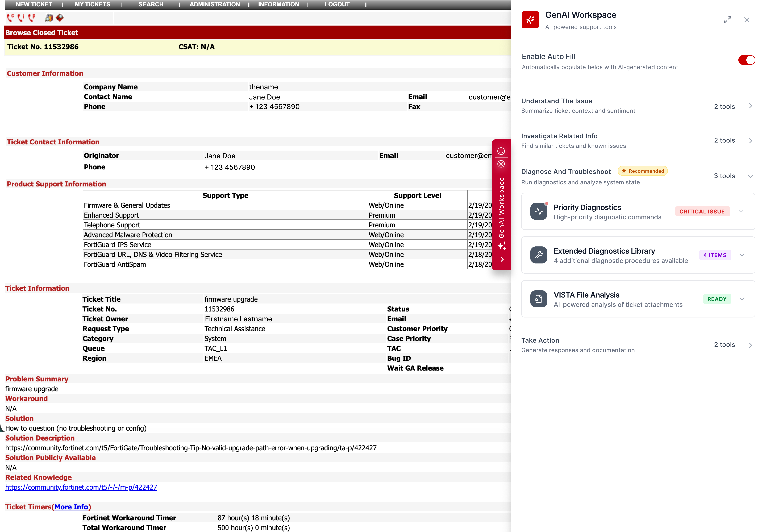
Task: Click the ticket owner 'Firstname Lastname'
Action: click(x=238, y=319)
